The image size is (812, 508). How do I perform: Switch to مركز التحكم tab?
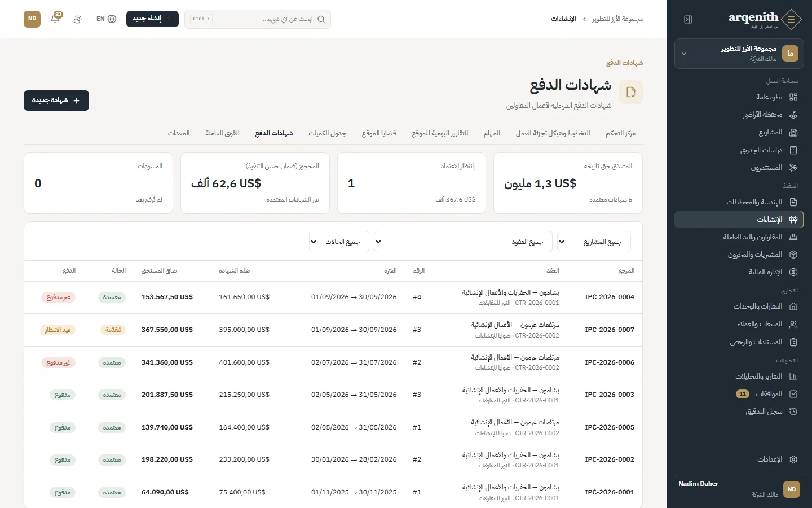(x=620, y=133)
